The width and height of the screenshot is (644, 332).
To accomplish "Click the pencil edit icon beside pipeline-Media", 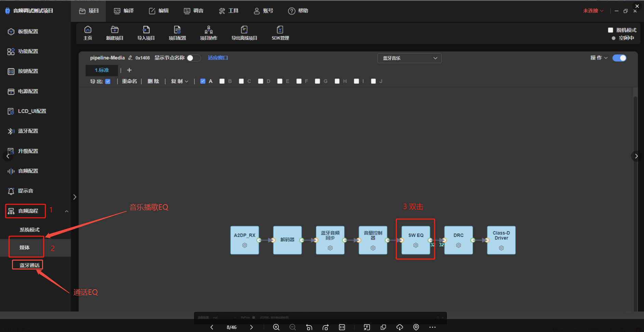I will 130,58.
